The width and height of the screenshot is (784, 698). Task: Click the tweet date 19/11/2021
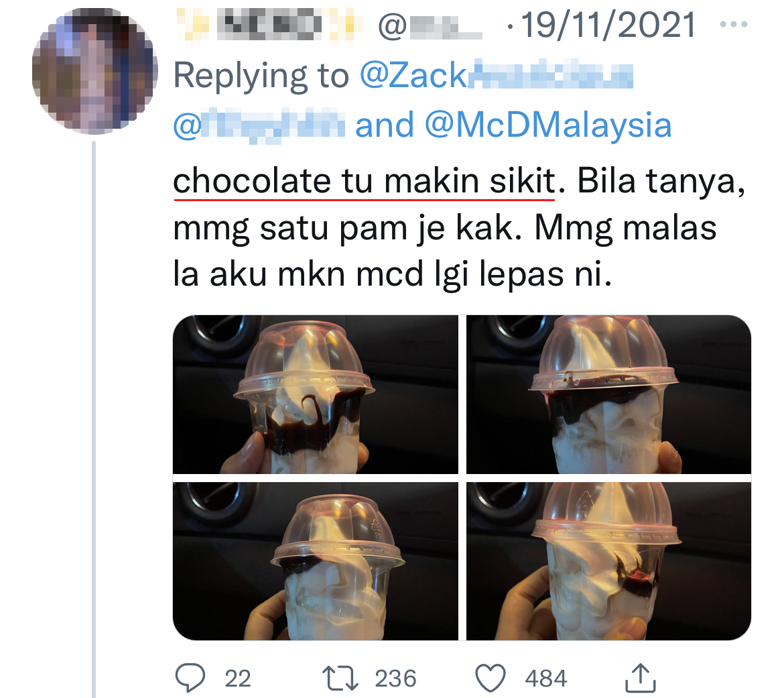608,25
